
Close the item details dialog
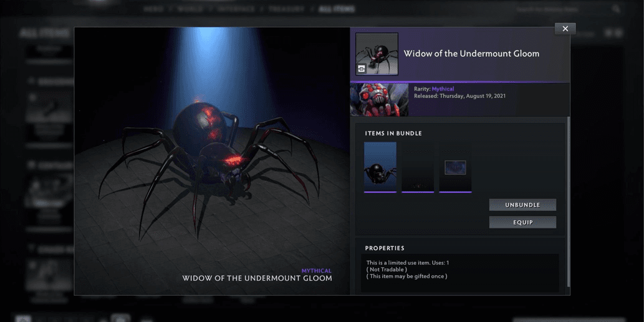point(565,29)
